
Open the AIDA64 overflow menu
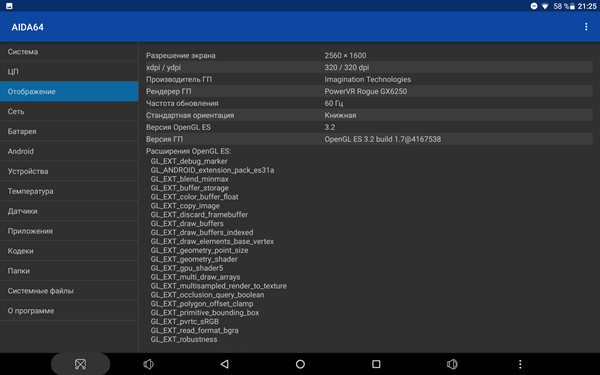click(586, 27)
